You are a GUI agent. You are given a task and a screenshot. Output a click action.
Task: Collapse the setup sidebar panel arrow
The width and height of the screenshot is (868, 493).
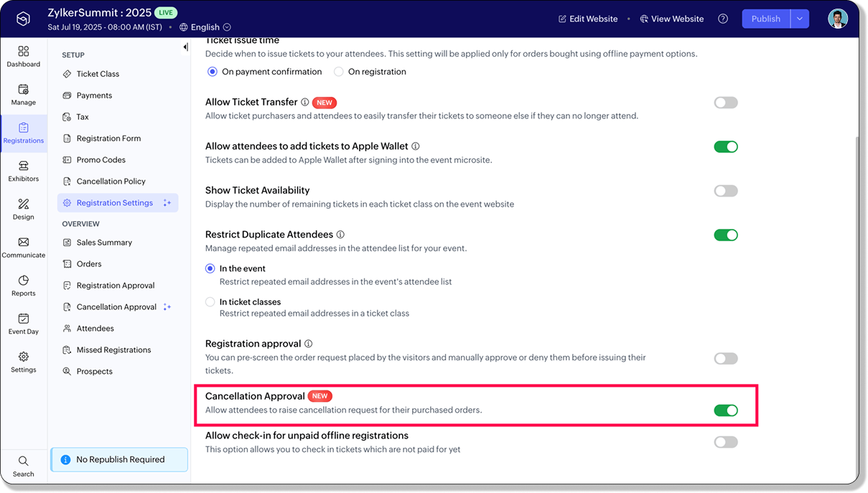coord(185,47)
